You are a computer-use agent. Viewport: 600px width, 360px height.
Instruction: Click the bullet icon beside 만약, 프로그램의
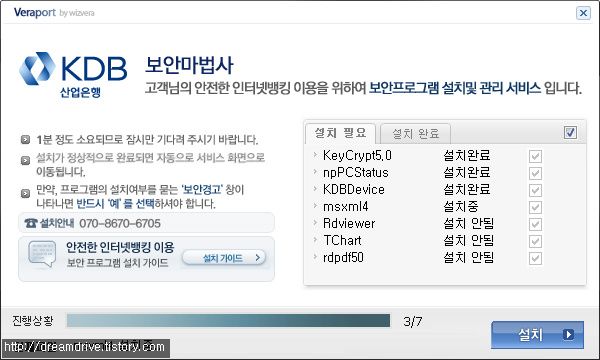[25, 193]
